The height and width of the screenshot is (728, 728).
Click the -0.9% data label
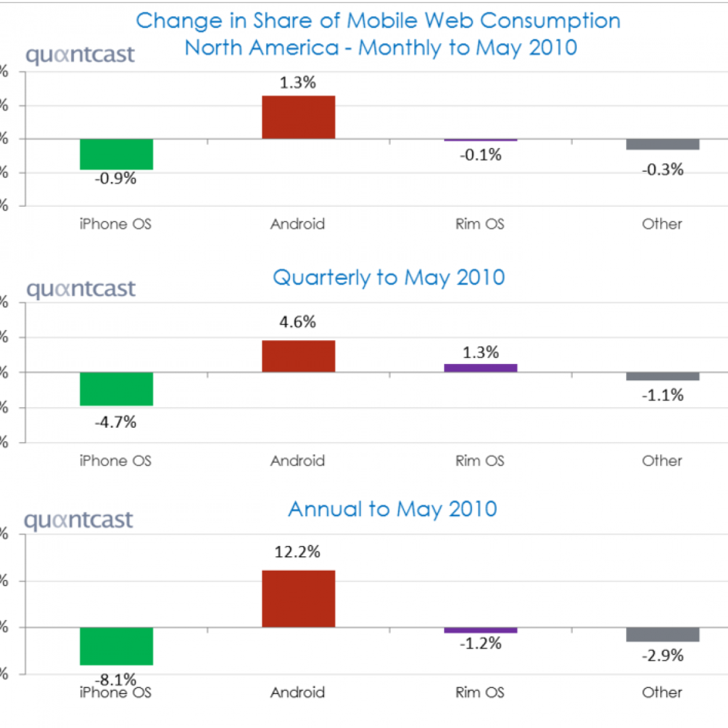(x=115, y=178)
